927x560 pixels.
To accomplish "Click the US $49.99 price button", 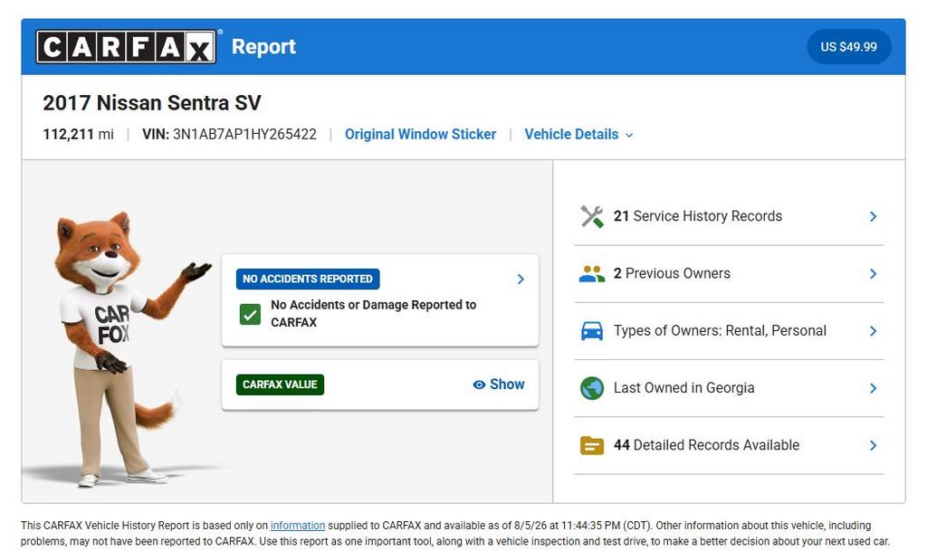I will point(848,47).
